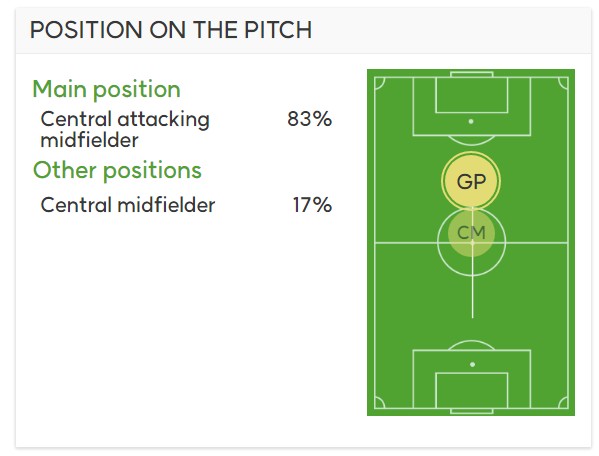Click the bottom-left corner arc of pitch
The width and height of the screenshot is (599, 456).
click(379, 403)
